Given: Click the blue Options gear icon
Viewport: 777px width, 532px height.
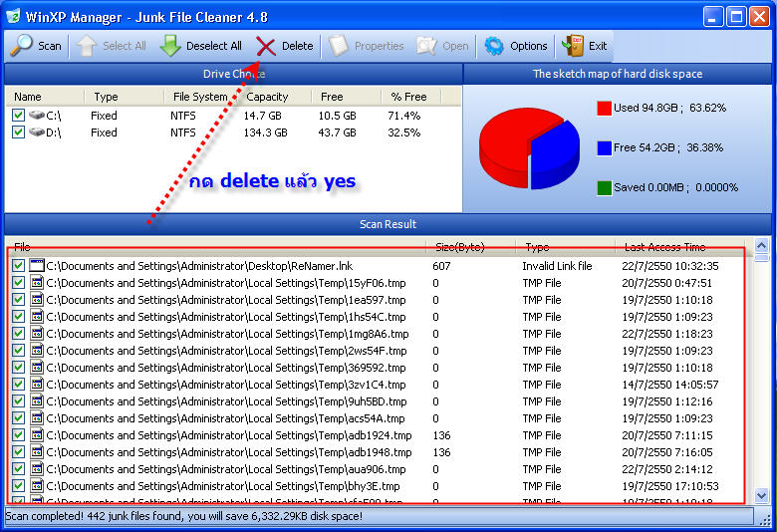Looking at the screenshot, I should click(x=494, y=46).
